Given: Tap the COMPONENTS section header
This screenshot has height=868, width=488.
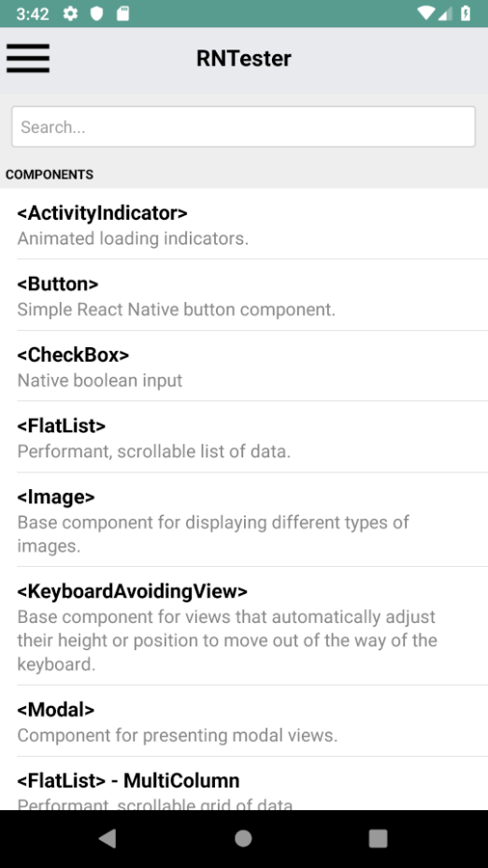Looking at the screenshot, I should [x=50, y=174].
